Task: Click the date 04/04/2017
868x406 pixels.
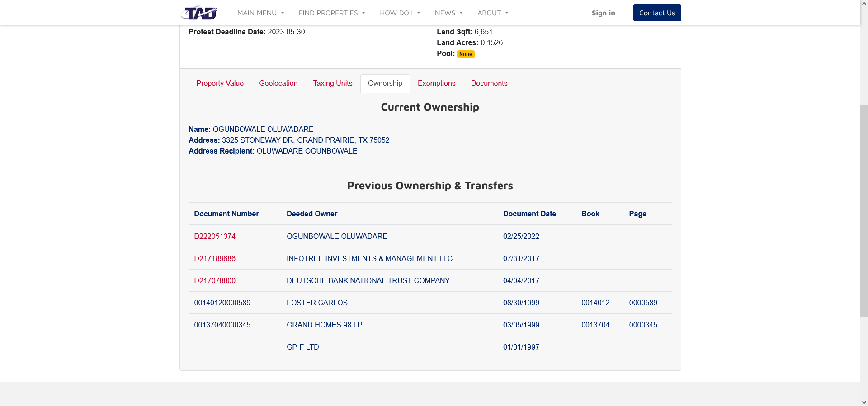Action: [521, 280]
